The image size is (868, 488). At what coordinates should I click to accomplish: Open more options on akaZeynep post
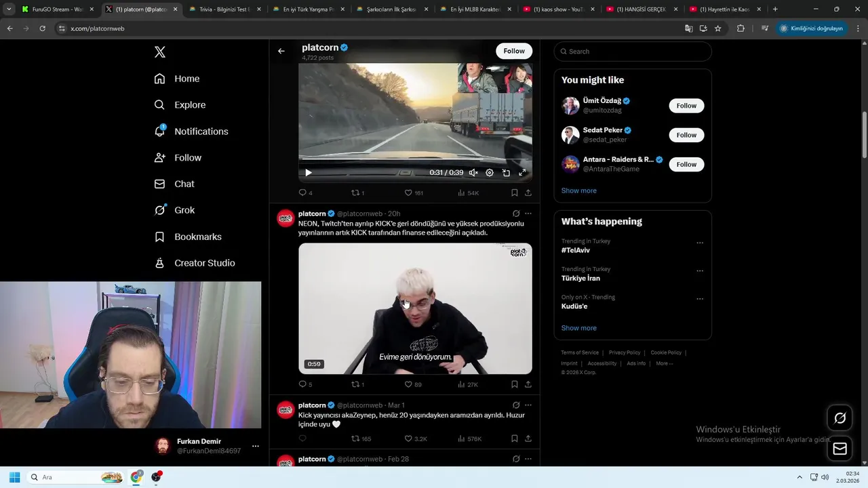pyautogui.click(x=528, y=405)
